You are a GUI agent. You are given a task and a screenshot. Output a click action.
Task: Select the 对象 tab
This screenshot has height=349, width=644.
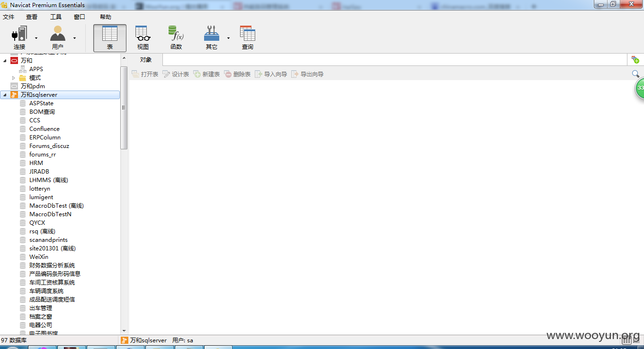[x=146, y=60]
